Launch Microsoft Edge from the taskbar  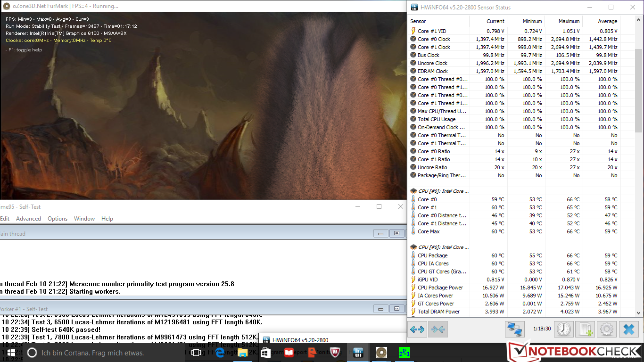[220, 353]
